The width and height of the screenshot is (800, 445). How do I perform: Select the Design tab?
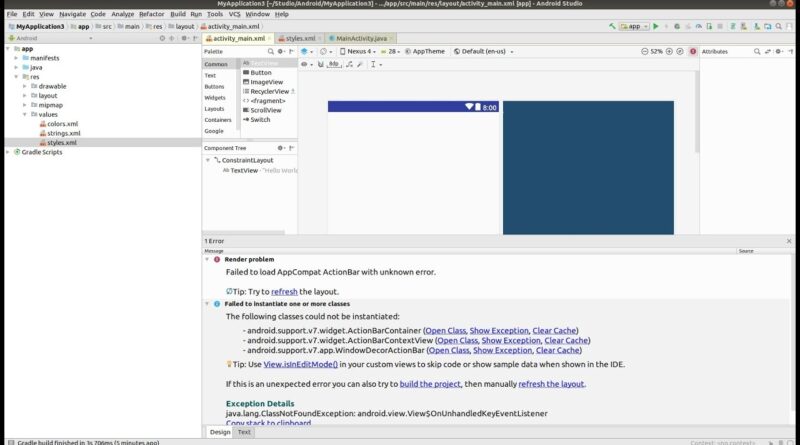[x=220, y=432]
